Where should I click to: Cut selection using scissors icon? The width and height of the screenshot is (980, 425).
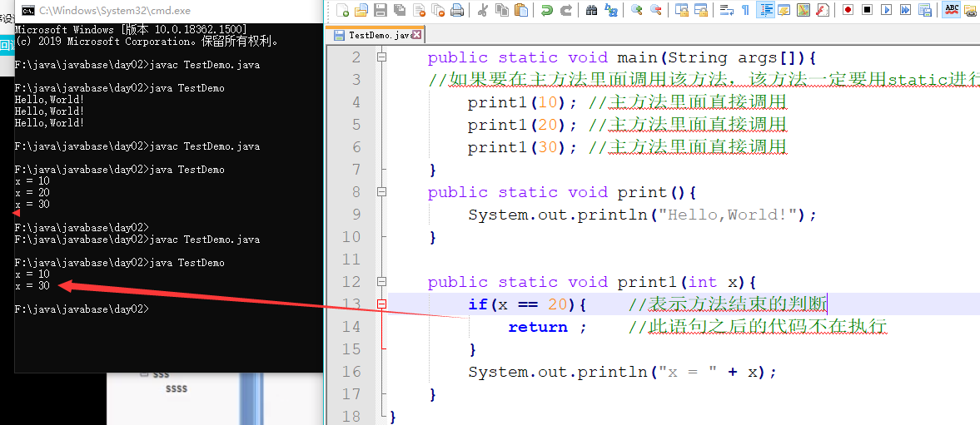click(x=482, y=10)
